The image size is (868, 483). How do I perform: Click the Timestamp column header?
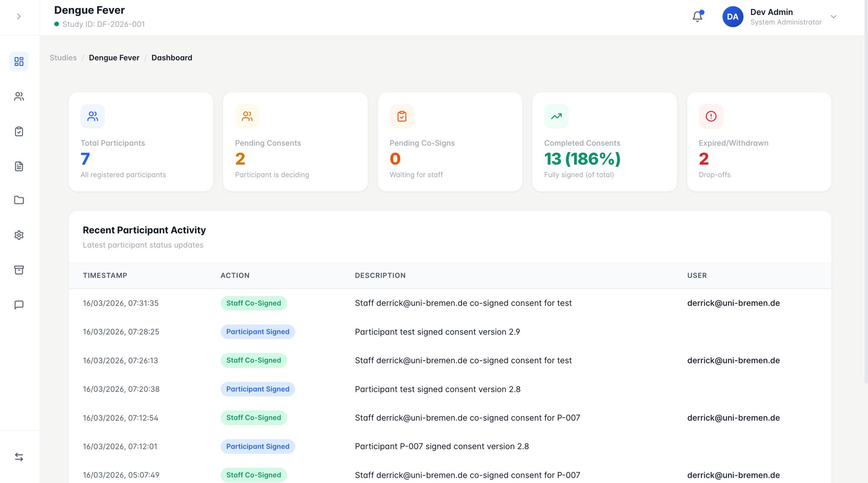coord(105,275)
